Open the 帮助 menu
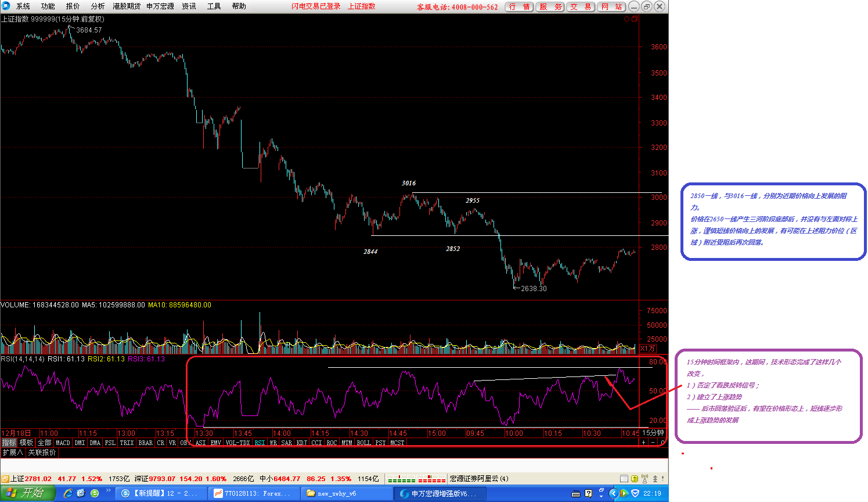This screenshot has height=502, width=868. pyautogui.click(x=239, y=6)
